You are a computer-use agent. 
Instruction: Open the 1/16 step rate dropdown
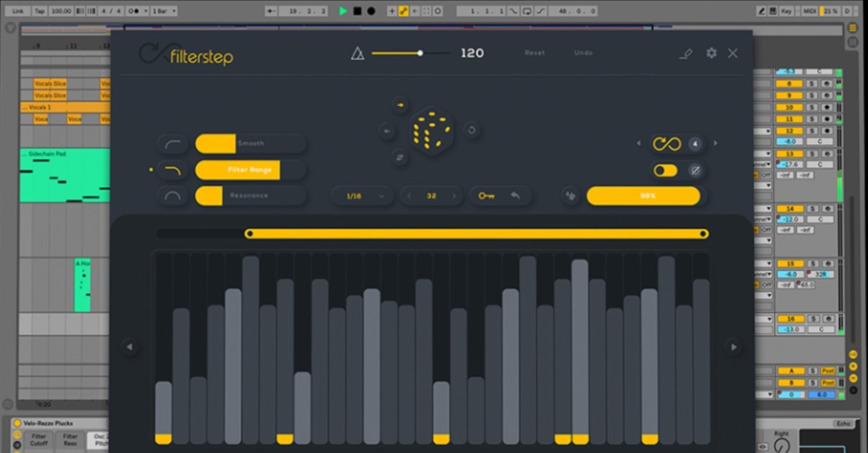(362, 196)
